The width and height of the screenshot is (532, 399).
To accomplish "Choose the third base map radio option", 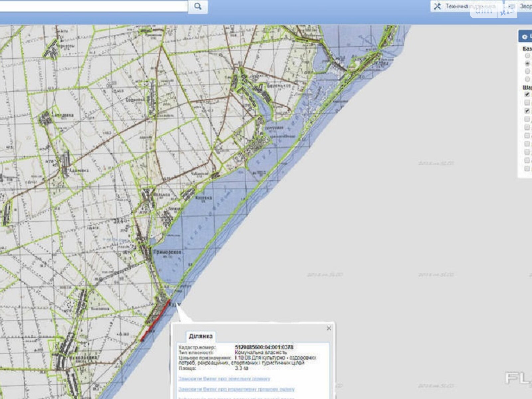I will 527,71.
